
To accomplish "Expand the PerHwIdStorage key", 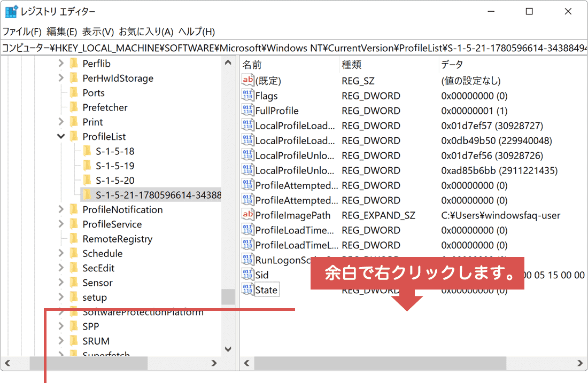I will [x=61, y=78].
